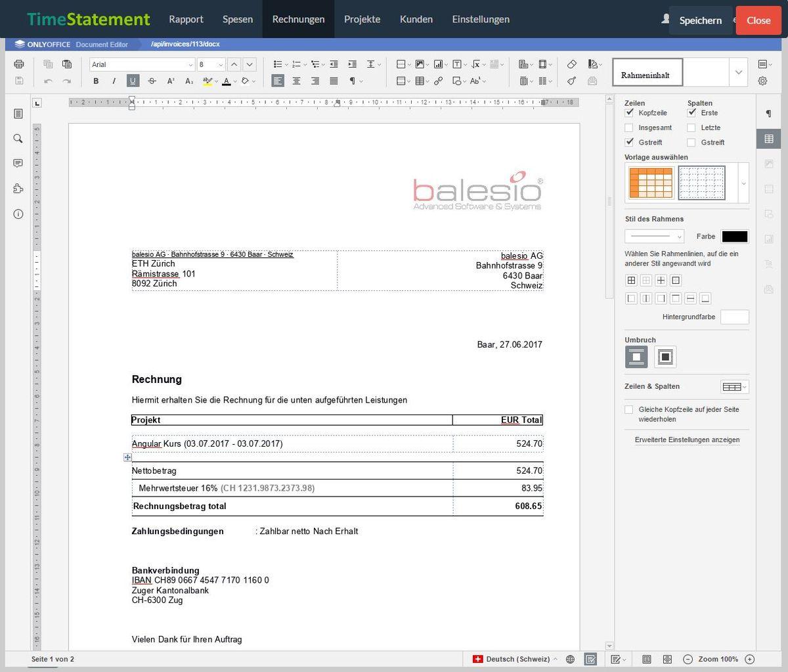Align paragraph left
Viewport: 788px width, 672px height.
tap(278, 81)
